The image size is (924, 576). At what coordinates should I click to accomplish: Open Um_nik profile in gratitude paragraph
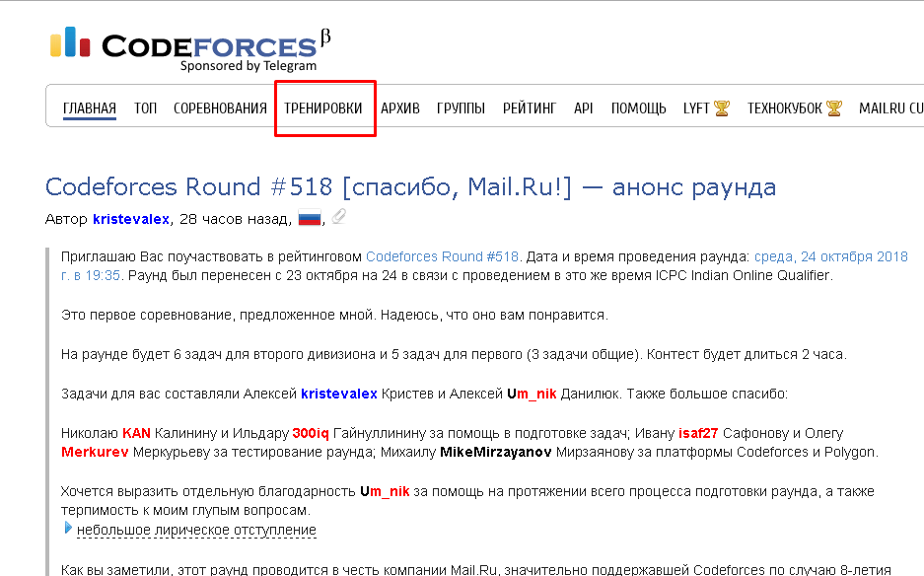click(x=385, y=492)
